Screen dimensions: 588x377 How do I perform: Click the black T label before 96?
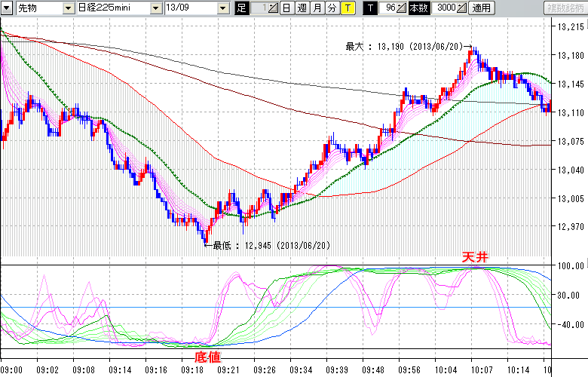click(369, 8)
